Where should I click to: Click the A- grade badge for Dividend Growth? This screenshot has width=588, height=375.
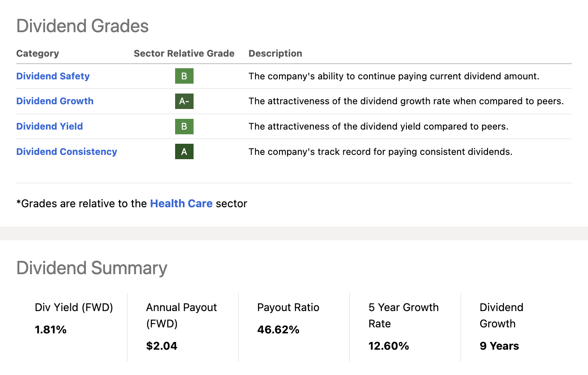coord(184,101)
